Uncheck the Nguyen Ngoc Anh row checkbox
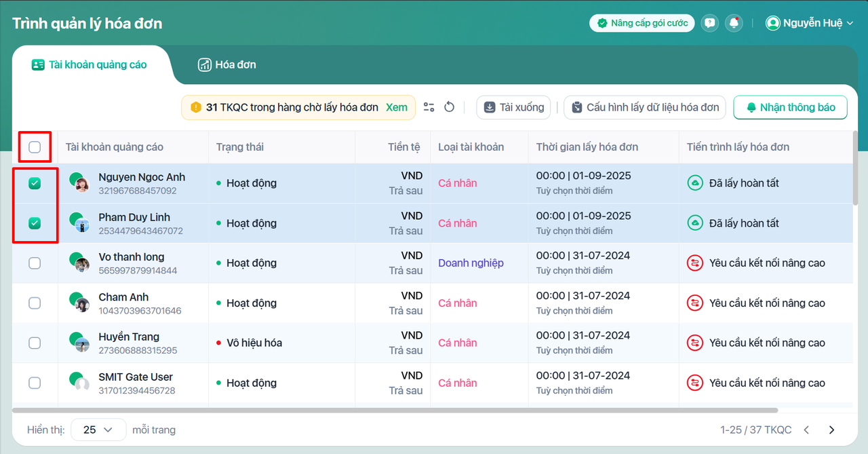 click(x=35, y=183)
